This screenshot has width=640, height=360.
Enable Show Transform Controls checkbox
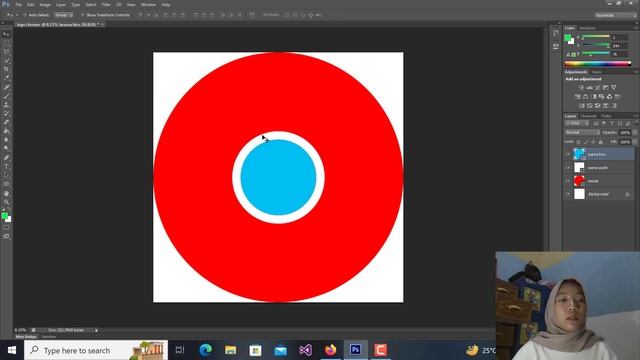pos(82,15)
